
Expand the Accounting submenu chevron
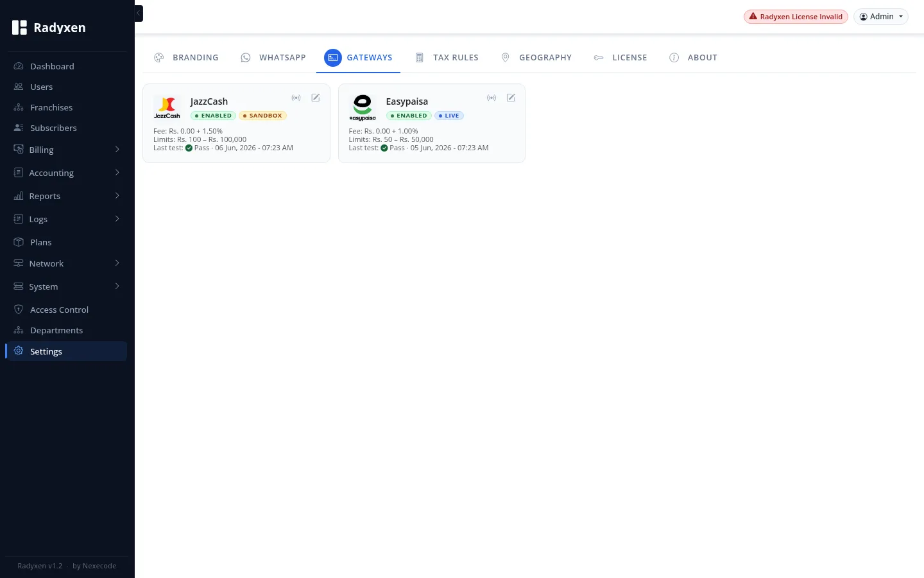[117, 172]
